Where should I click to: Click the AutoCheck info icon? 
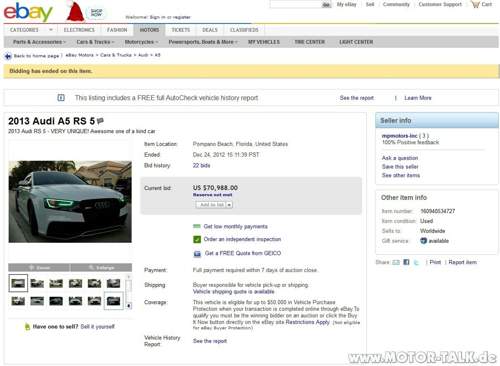[x=61, y=98]
